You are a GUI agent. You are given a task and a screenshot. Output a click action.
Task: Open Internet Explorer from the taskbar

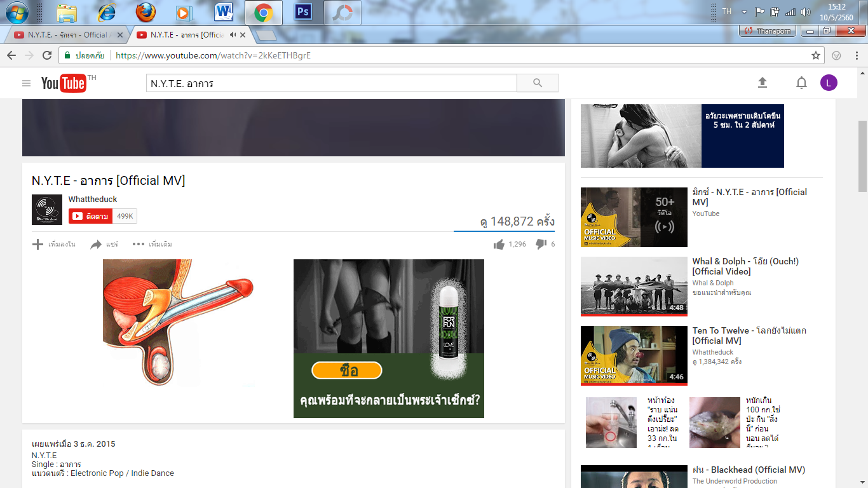107,12
